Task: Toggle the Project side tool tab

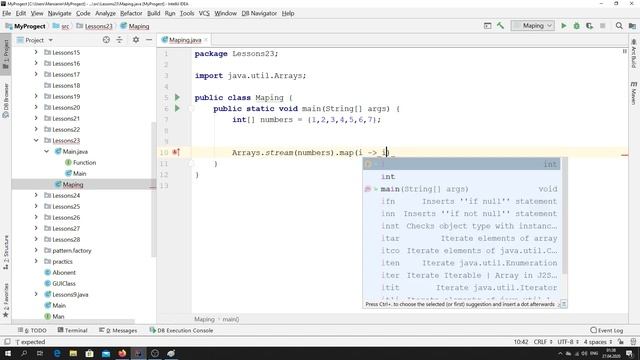Action: click(6, 54)
